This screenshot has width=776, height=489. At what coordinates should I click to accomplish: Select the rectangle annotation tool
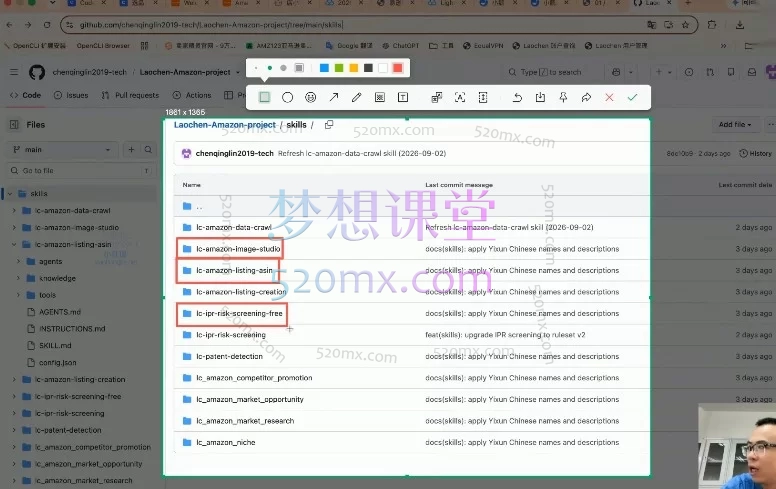tap(264, 98)
